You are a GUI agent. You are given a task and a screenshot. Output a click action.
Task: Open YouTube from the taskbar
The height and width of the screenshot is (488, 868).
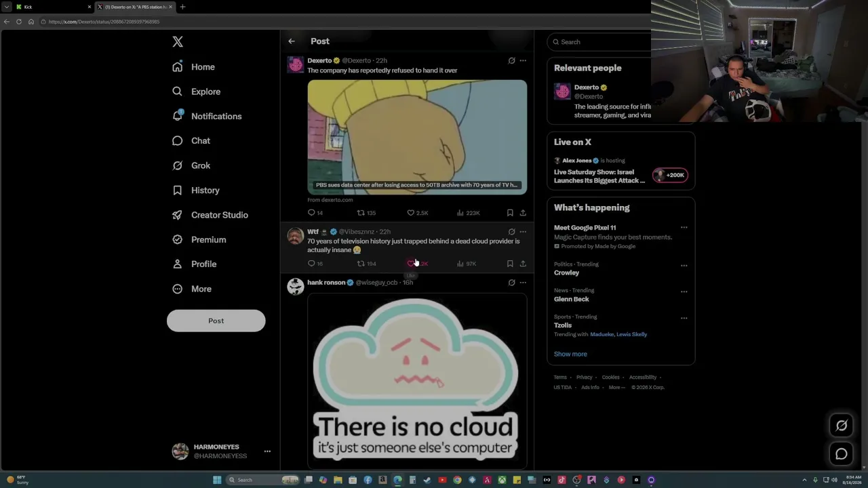pos(442,480)
